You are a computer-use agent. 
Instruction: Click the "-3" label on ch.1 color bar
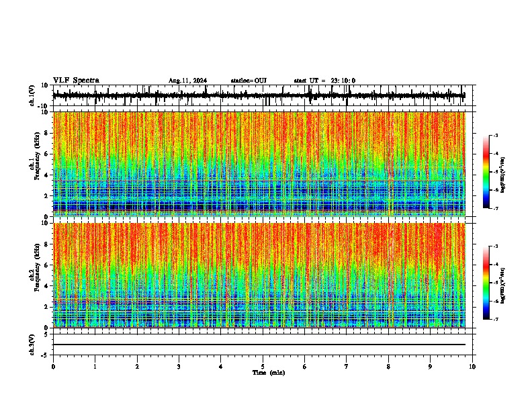coord(495,135)
